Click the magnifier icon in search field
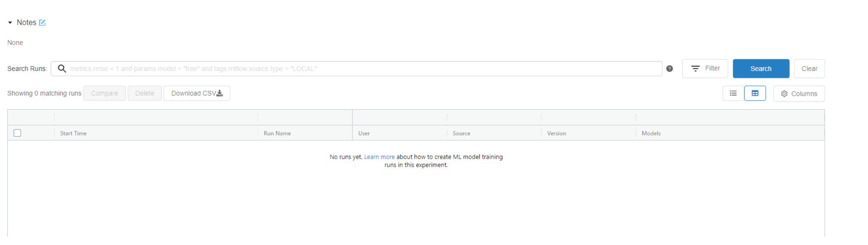Image resolution: width=868 pixels, height=245 pixels. point(62,69)
